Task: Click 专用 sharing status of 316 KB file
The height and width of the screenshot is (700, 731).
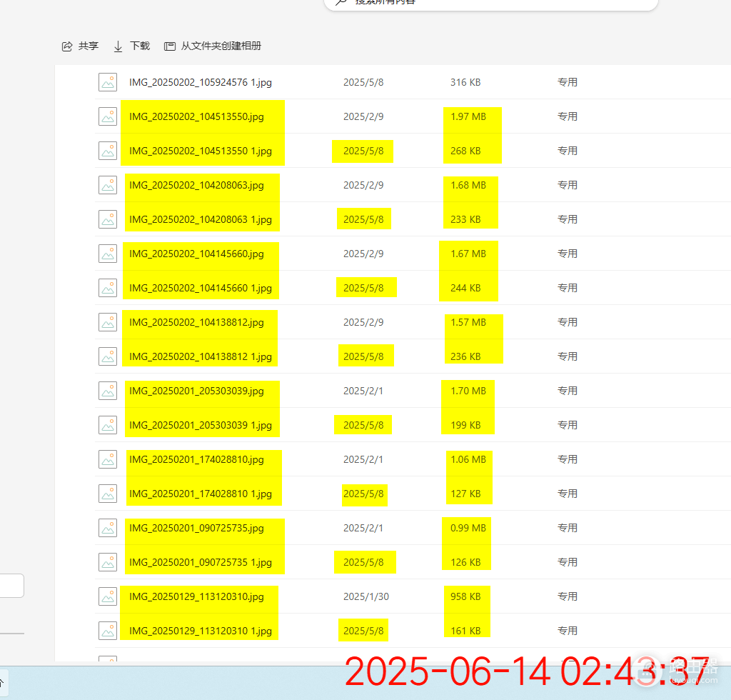Action: pos(568,83)
